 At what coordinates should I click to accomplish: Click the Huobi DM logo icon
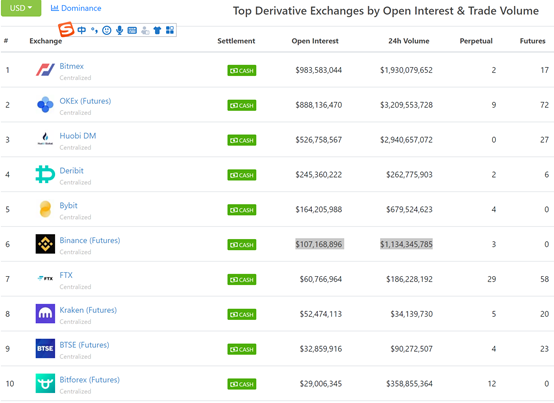pyautogui.click(x=45, y=138)
